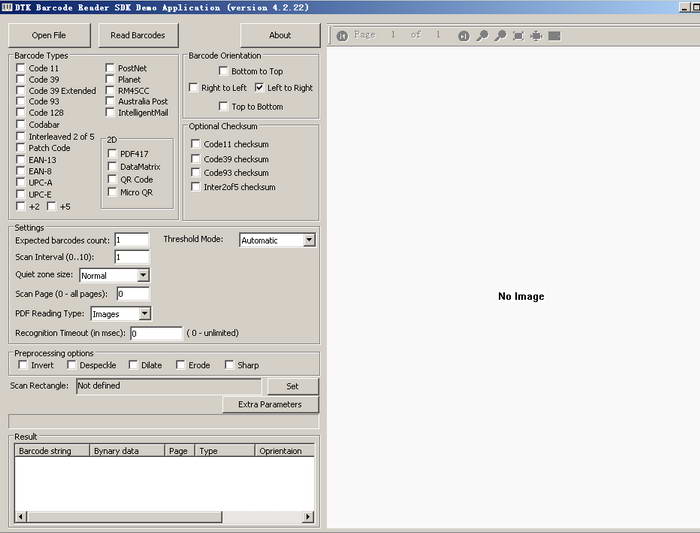Toggle Sharp preprocessing option
This screenshot has width=700, height=533.
[x=229, y=365]
